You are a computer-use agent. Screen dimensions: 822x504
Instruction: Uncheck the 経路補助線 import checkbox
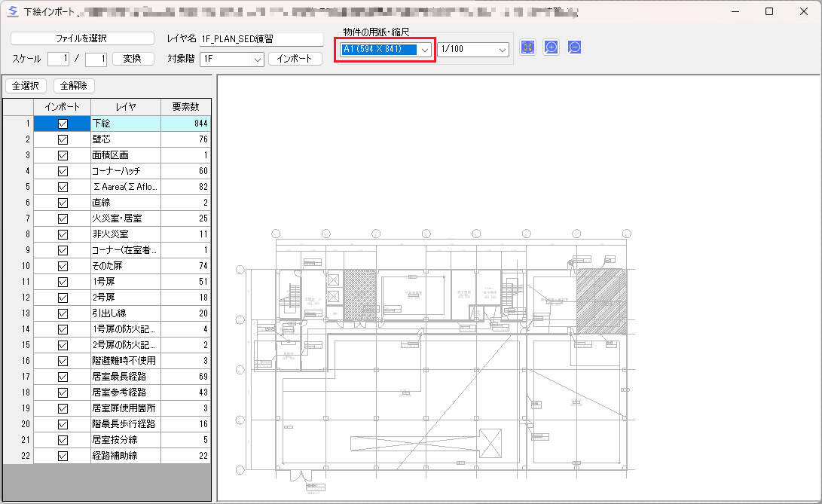pyautogui.click(x=63, y=456)
